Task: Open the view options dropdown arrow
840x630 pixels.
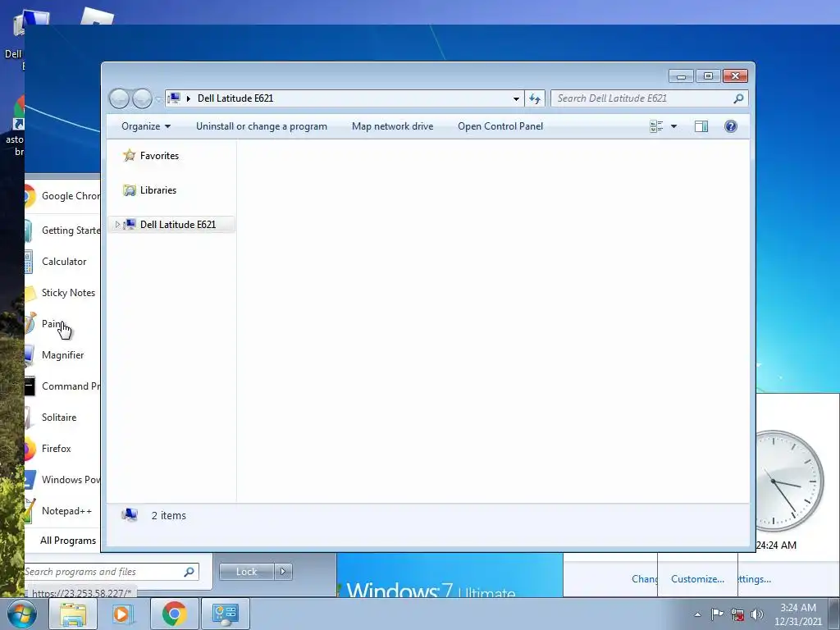Action: [674, 126]
